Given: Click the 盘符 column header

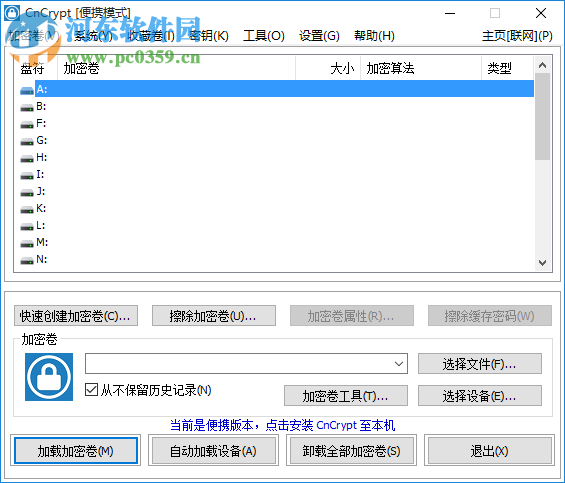Looking at the screenshot, I should 35,68.
